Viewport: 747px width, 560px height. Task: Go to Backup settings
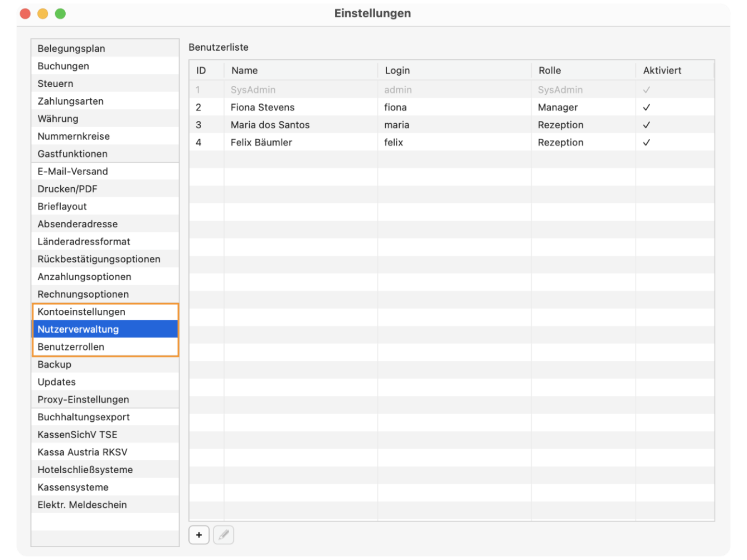[105, 364]
